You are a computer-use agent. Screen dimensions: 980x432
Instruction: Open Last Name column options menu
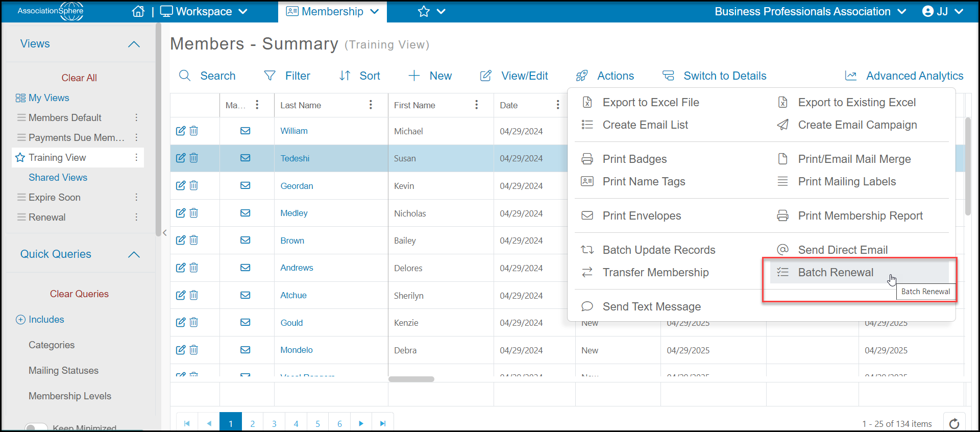(371, 105)
